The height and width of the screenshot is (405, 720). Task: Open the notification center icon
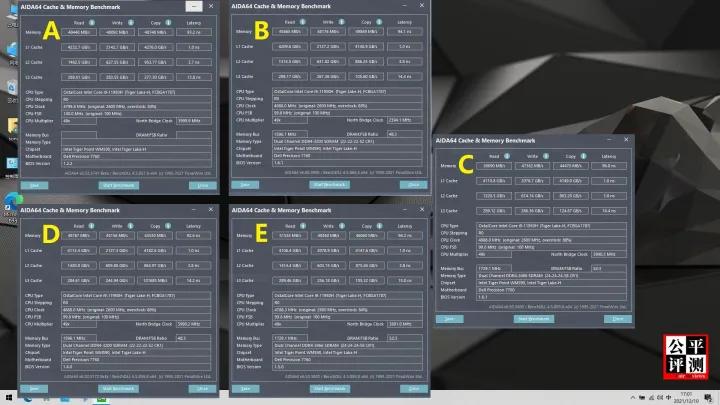pos(708,398)
